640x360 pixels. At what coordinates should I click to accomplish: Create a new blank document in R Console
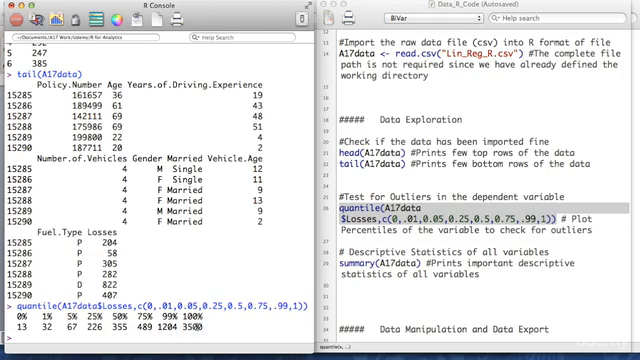157,19
